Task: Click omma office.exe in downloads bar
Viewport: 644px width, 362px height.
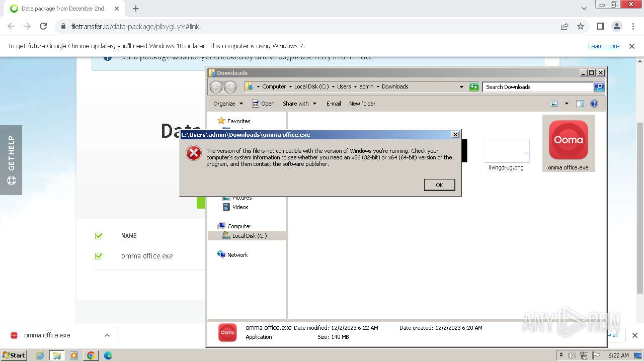Action: point(47,335)
